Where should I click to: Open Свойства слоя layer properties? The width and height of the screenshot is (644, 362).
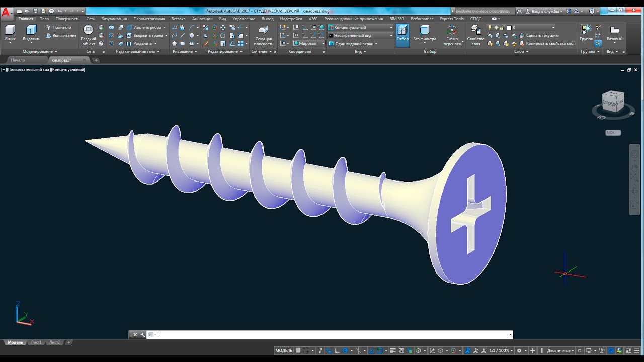pos(475,35)
